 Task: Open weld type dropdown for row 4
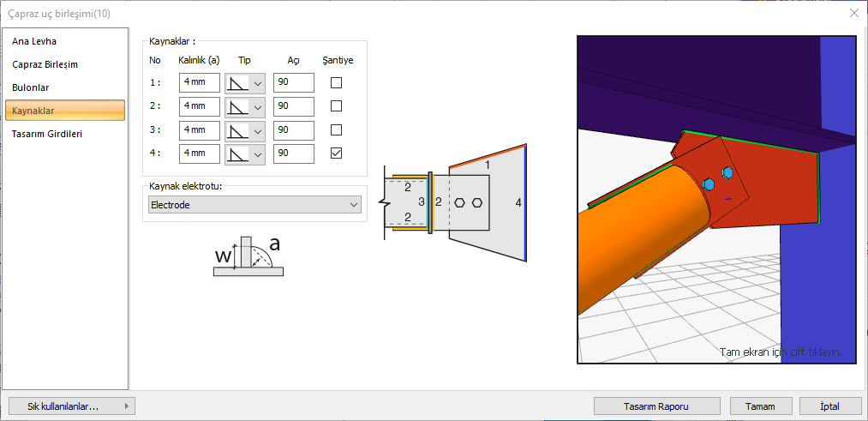coord(245,153)
